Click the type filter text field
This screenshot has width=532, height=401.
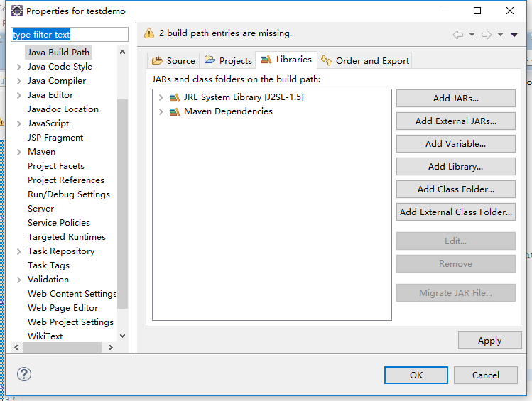(70, 35)
